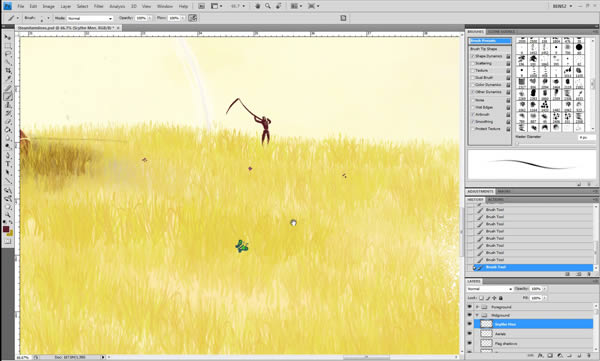Viewport: 600px width, 361px height.
Task: Select the Crop tool
Action: click(8, 71)
